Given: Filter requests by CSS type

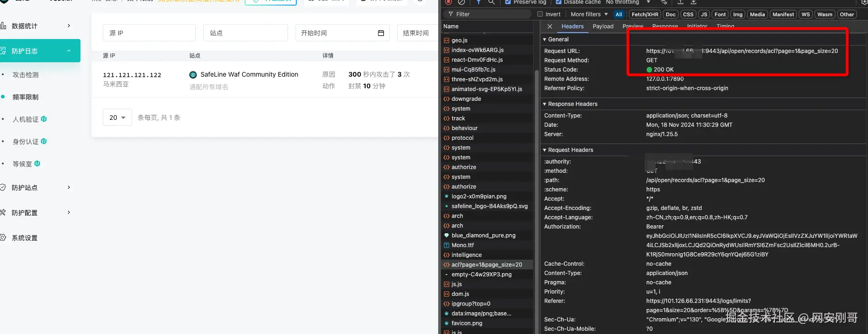Looking at the screenshot, I should pyautogui.click(x=688, y=14).
